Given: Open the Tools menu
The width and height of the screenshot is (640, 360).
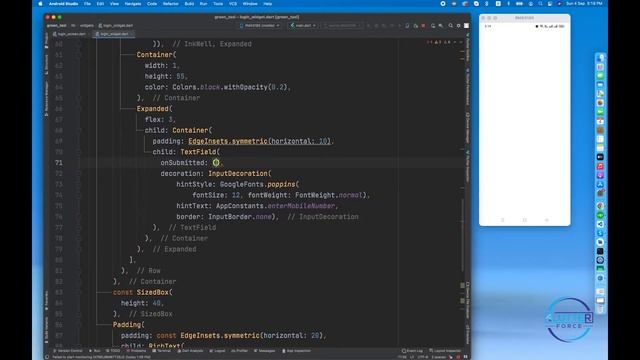Looking at the screenshot, I should click(218, 4).
